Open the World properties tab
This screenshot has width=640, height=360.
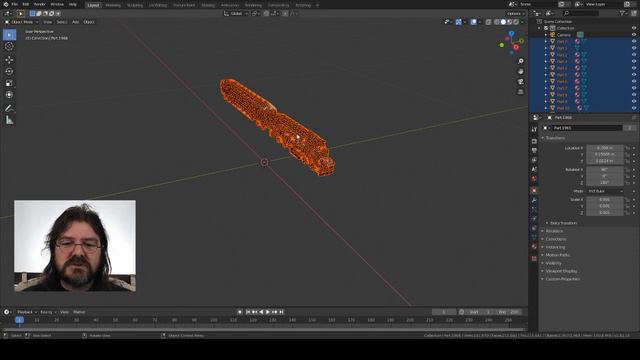(x=534, y=178)
